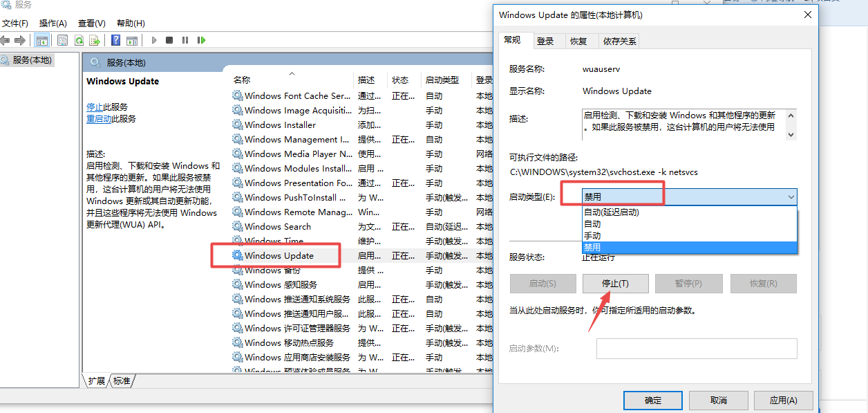
Task: Sort by 描述 column header
Action: tap(370, 80)
